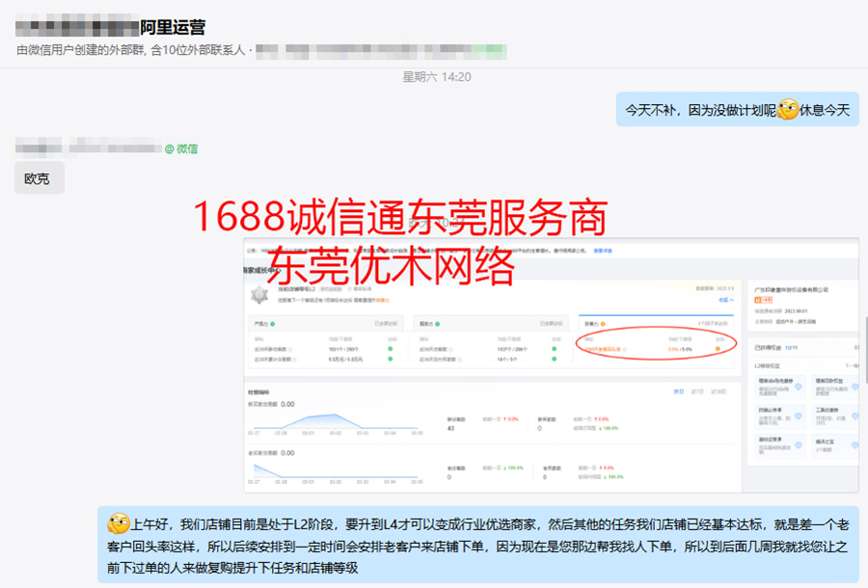Select the 近30日 tab in chart
The height and width of the screenshot is (588, 868).
(x=719, y=392)
